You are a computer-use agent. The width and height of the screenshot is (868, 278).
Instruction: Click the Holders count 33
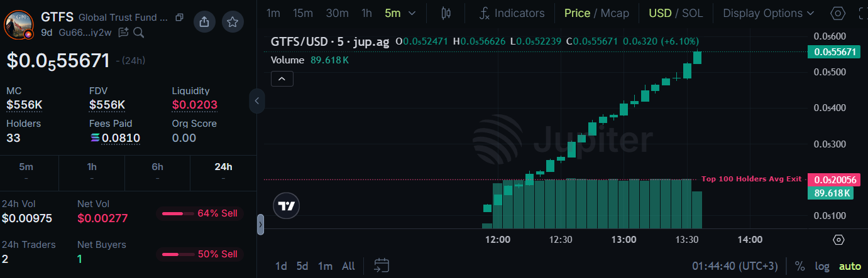point(14,138)
